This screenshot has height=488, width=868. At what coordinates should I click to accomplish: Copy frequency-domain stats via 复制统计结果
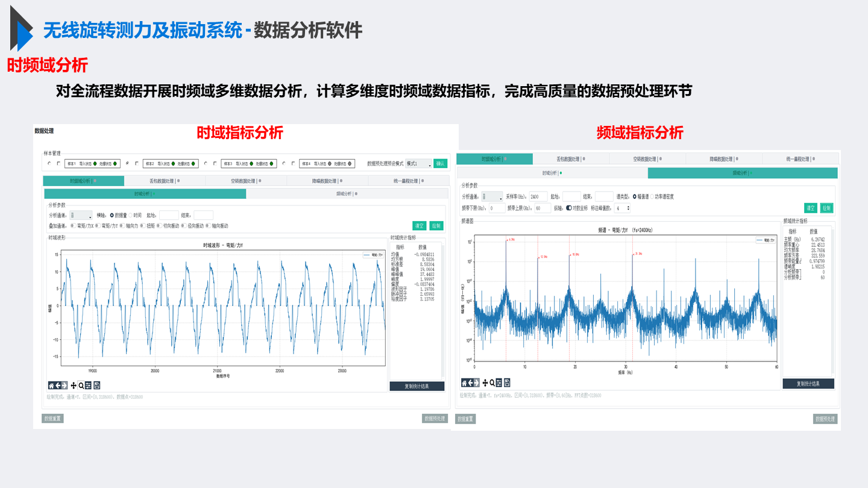tap(808, 383)
